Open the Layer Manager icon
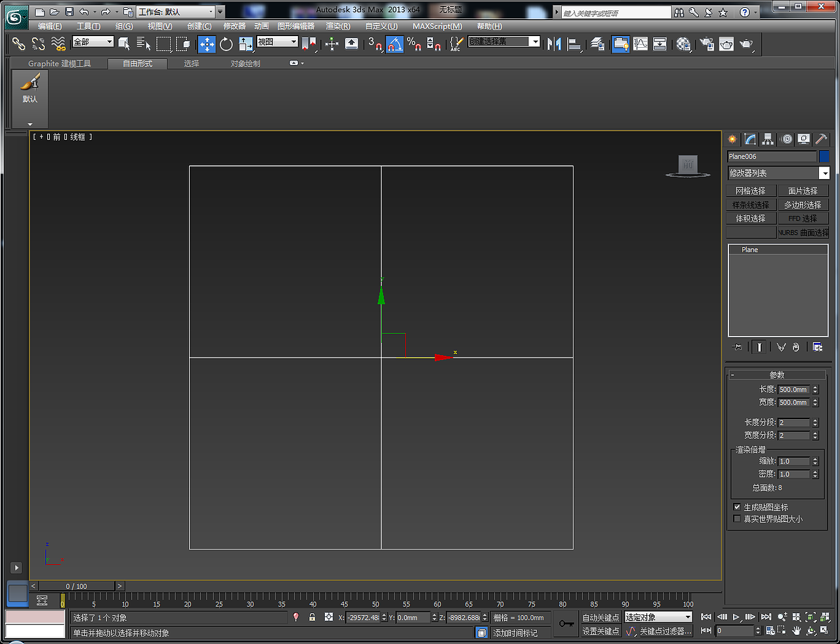 pos(598,44)
